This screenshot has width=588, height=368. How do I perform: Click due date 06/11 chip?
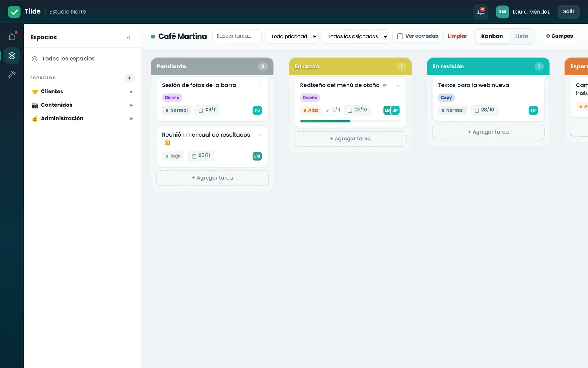[x=201, y=156]
